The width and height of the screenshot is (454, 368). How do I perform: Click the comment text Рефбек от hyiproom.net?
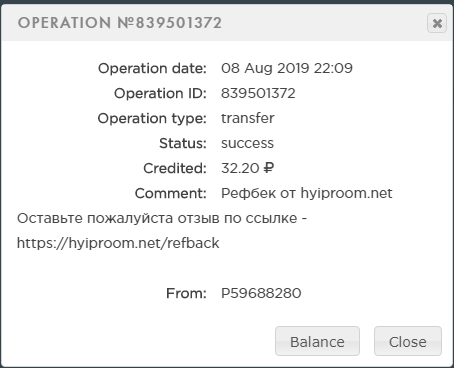[x=307, y=193]
